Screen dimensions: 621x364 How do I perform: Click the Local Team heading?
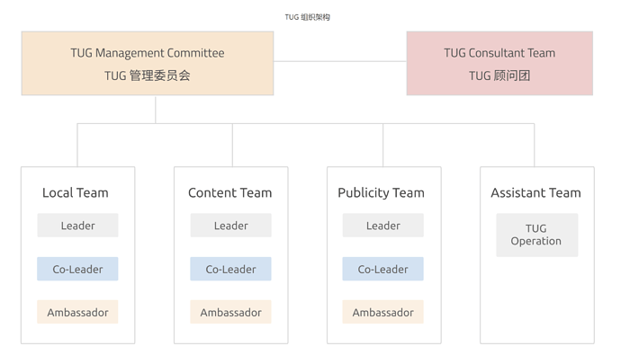pos(76,192)
